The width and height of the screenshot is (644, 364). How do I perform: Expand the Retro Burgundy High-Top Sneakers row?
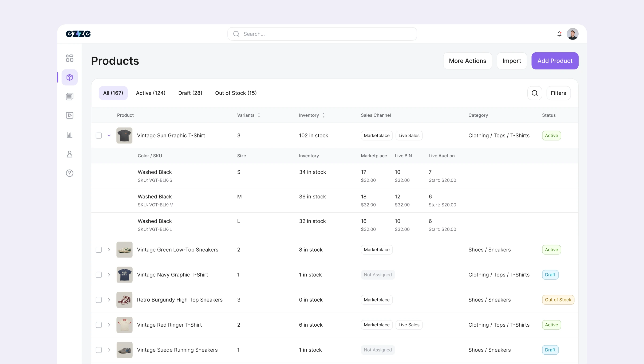point(109,300)
